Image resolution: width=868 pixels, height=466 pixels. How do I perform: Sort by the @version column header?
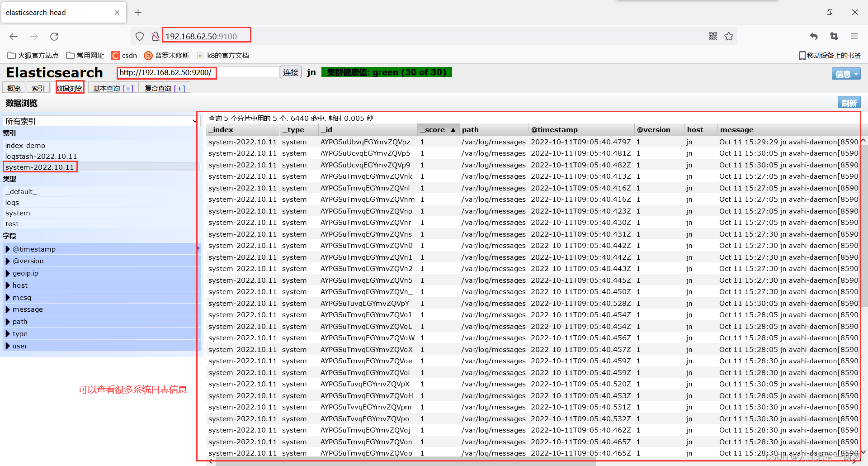[x=659, y=129]
